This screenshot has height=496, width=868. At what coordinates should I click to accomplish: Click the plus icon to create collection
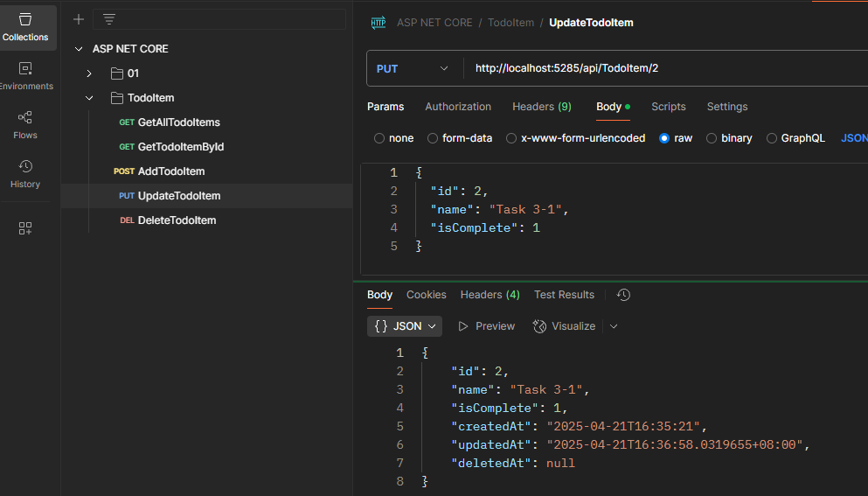(79, 19)
